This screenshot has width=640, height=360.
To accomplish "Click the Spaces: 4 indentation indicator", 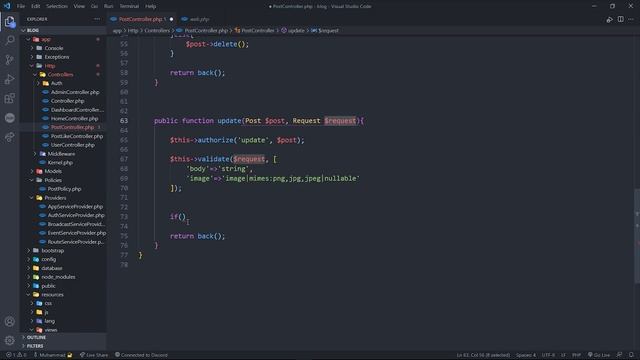I will click(x=526, y=355).
